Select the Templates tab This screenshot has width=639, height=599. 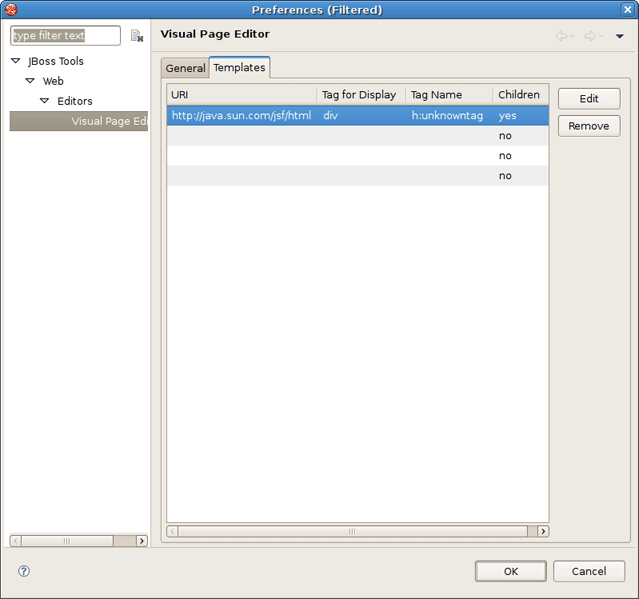point(239,67)
